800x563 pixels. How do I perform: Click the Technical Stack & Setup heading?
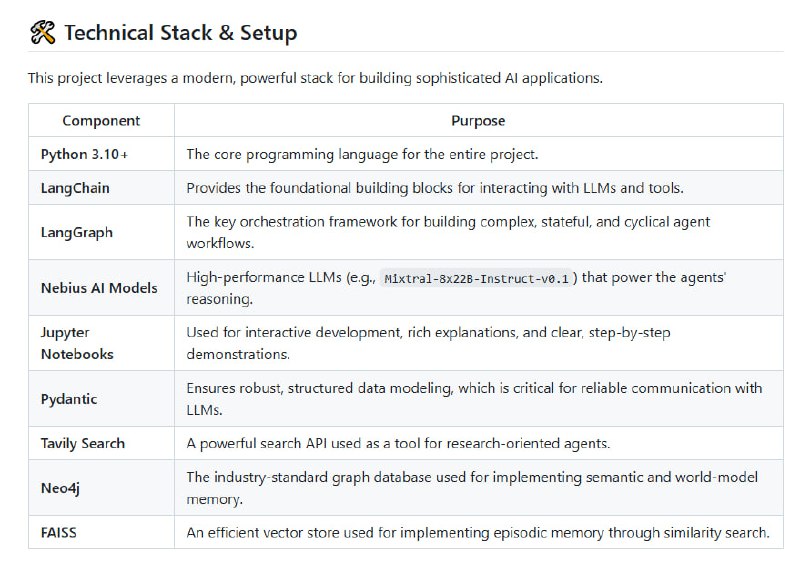pyautogui.click(x=180, y=32)
